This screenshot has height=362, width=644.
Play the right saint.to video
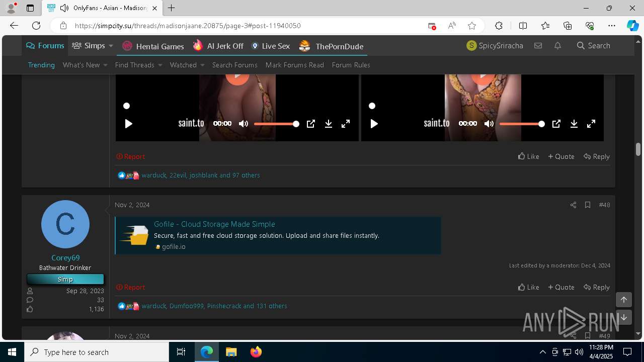pos(374,124)
